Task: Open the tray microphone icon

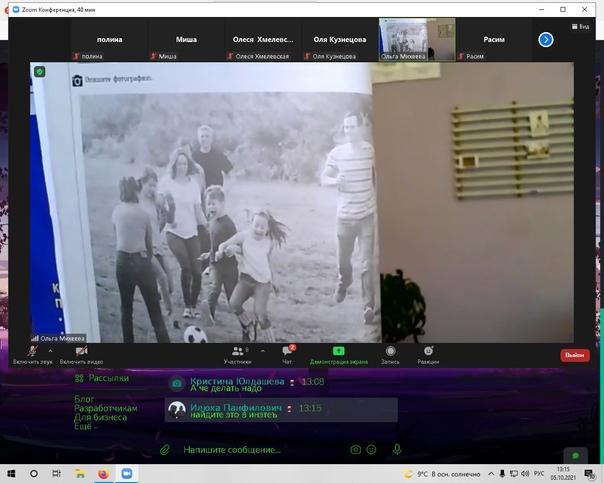Action: (x=502, y=474)
